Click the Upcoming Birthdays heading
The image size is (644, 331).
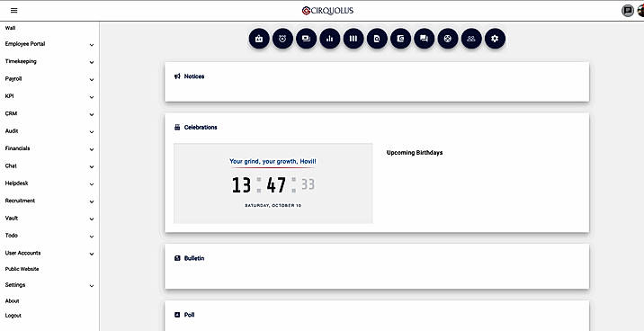click(415, 153)
